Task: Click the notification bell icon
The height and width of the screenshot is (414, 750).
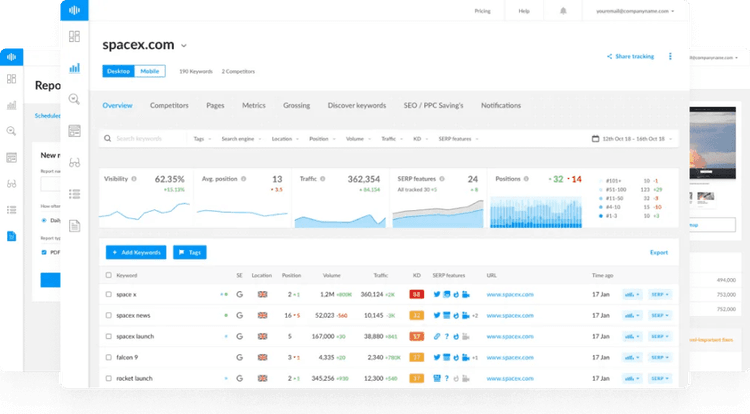Action: coord(563,11)
